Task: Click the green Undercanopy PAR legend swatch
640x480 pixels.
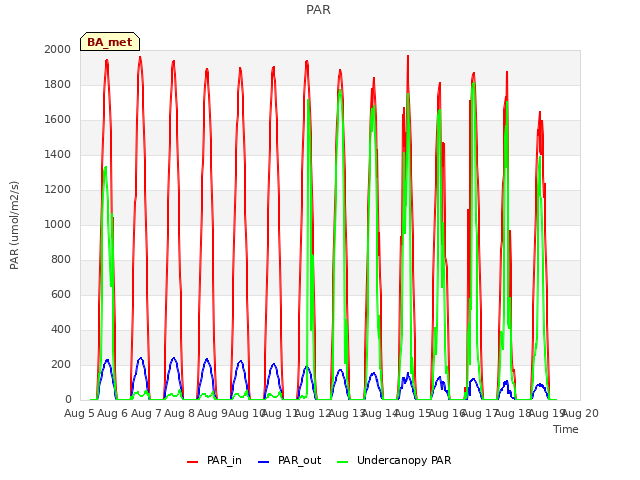Action: coord(343,462)
